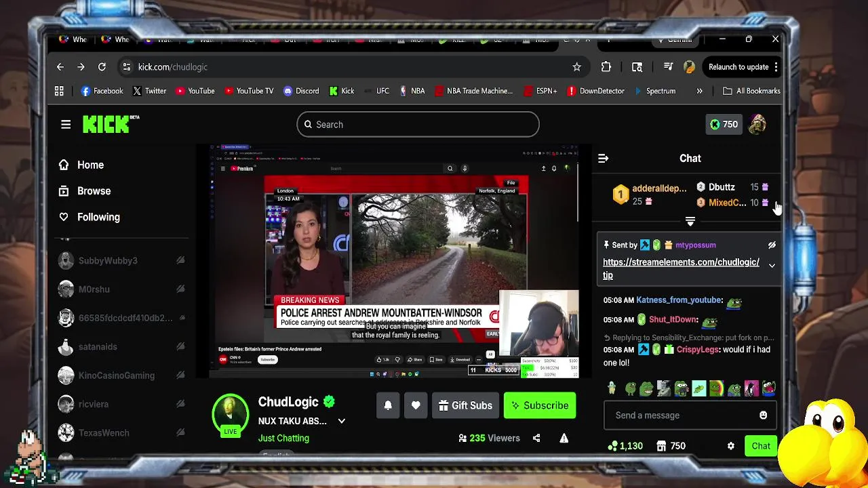Expand the pinned message chevron

772,265
